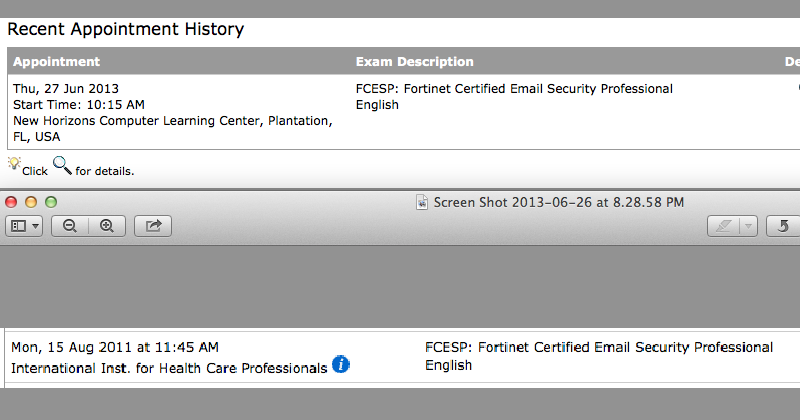The width and height of the screenshot is (800, 420).
Task: Click the Zoom Out magnifier button
Action: point(70,226)
